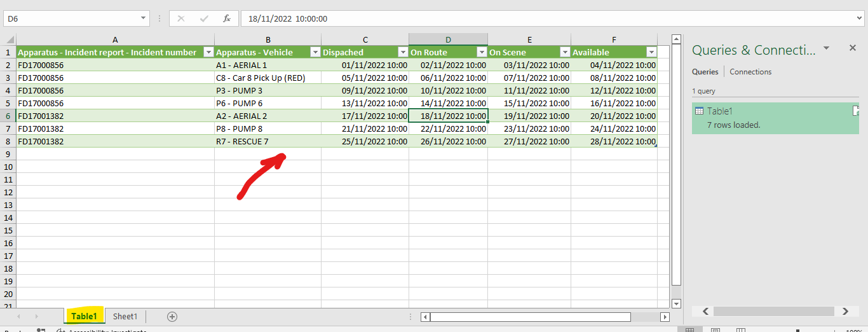Click cell with A1 - AERIAL 1
Image resolution: width=868 pixels, height=332 pixels.
[268, 65]
